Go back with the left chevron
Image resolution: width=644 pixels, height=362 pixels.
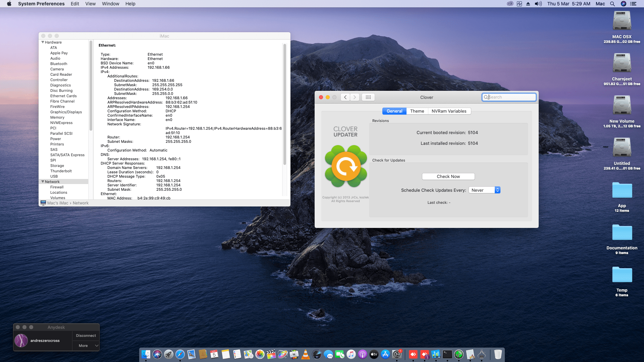tap(345, 97)
